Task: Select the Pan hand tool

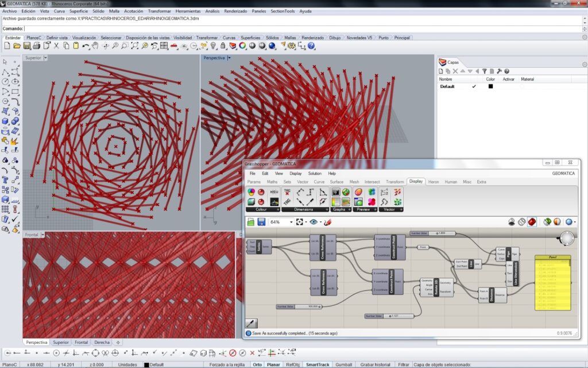Action: pyautogui.click(x=95, y=45)
